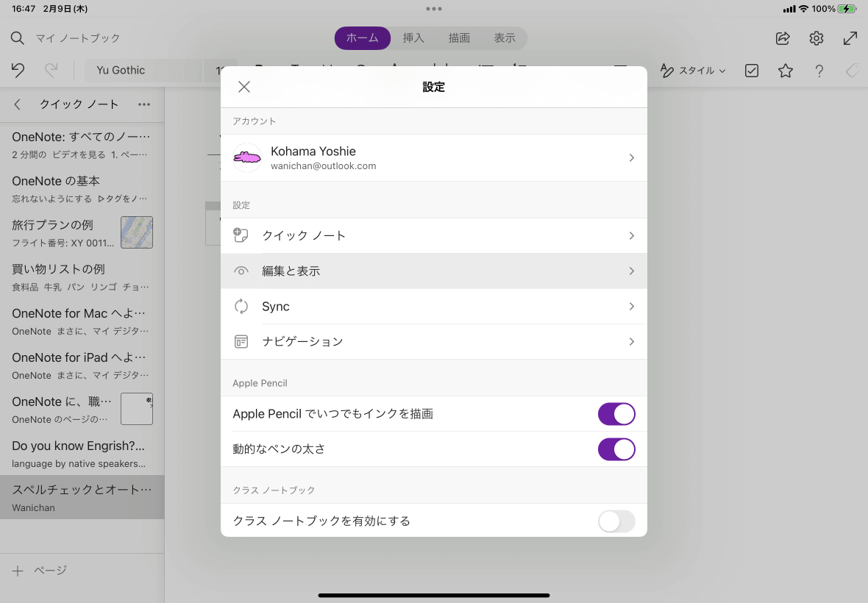Click the back chevron beside クイック ノート

(17, 104)
